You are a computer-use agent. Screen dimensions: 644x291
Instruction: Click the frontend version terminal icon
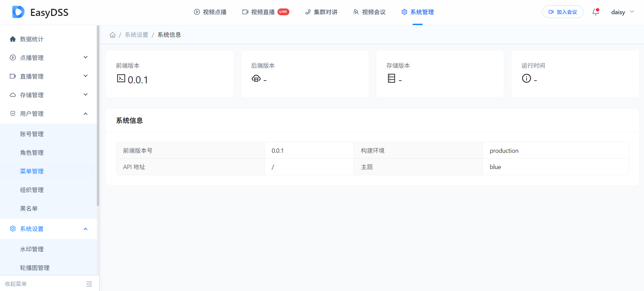(x=121, y=78)
